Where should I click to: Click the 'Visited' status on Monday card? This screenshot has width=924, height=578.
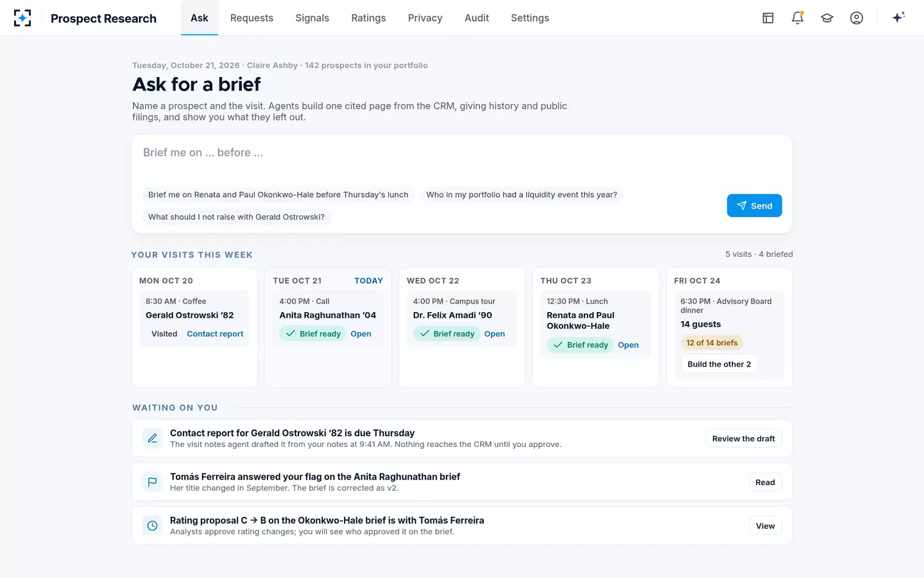(164, 334)
